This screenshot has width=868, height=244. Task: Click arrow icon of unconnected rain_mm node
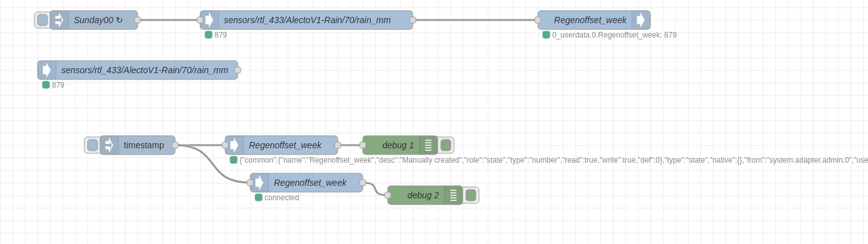(x=47, y=70)
